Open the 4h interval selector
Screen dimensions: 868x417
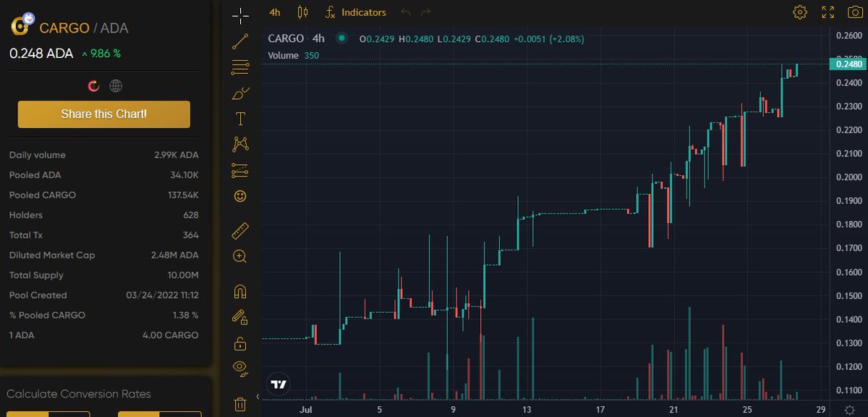click(x=275, y=12)
